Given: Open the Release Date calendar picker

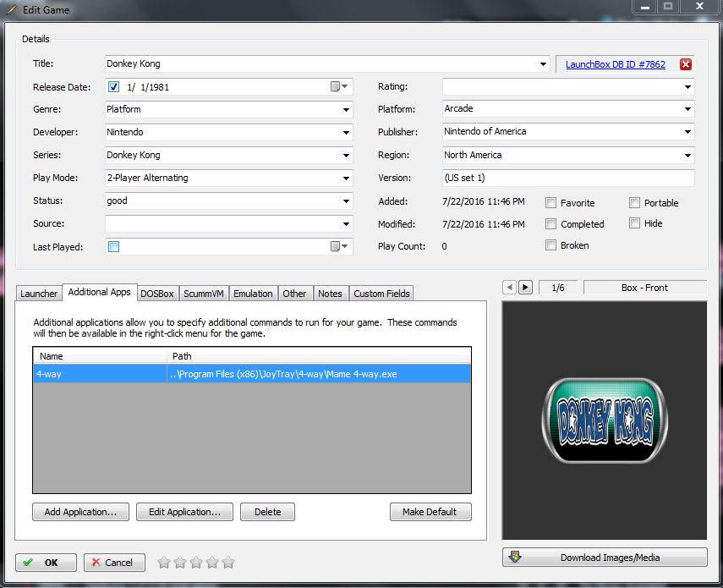Looking at the screenshot, I should [339, 86].
